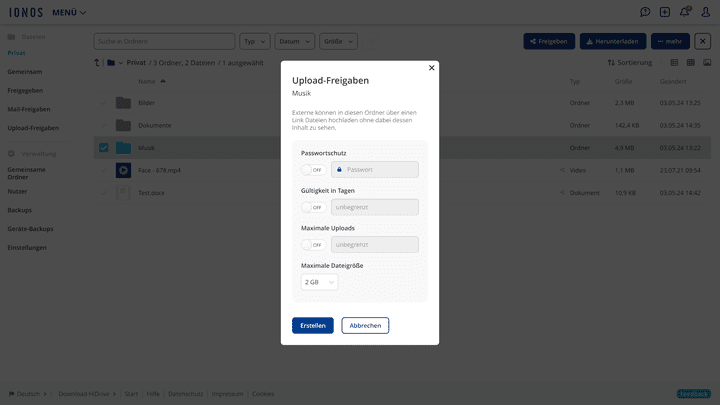Click the Musik folder icon

pyautogui.click(x=123, y=148)
